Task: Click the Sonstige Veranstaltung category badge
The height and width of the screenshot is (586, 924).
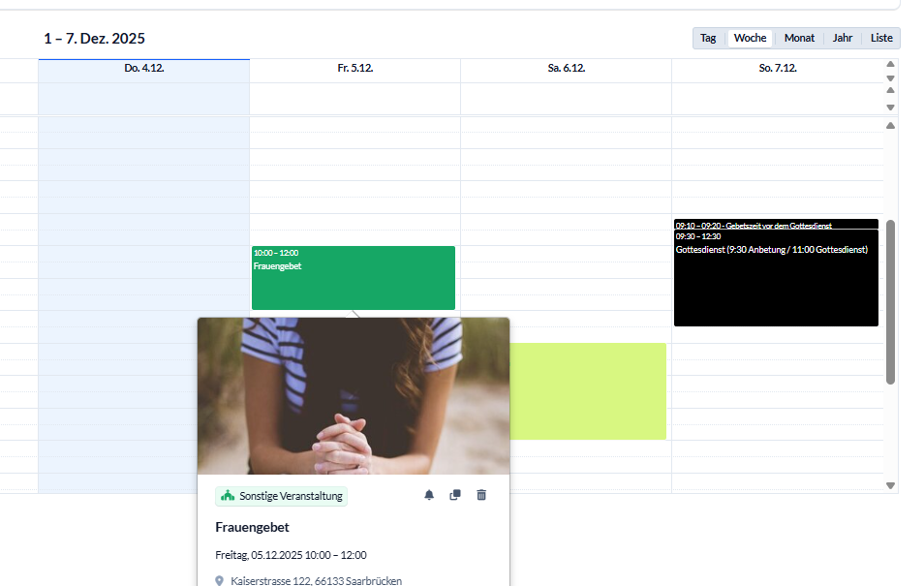Action: (x=281, y=496)
